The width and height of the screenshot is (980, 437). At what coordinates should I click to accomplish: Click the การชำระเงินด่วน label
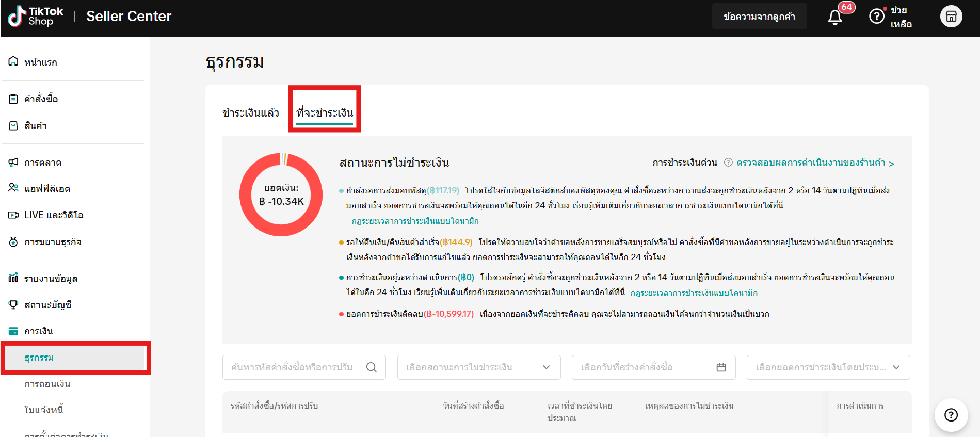coord(685,163)
